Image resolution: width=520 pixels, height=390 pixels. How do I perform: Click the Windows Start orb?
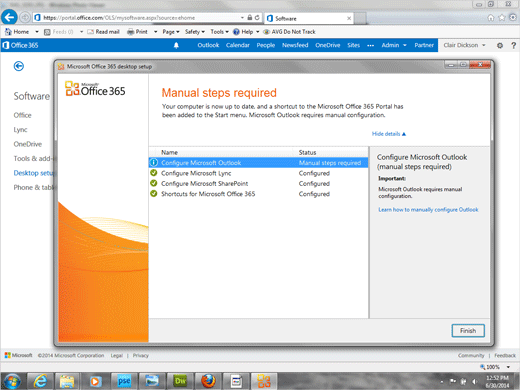[11, 381]
